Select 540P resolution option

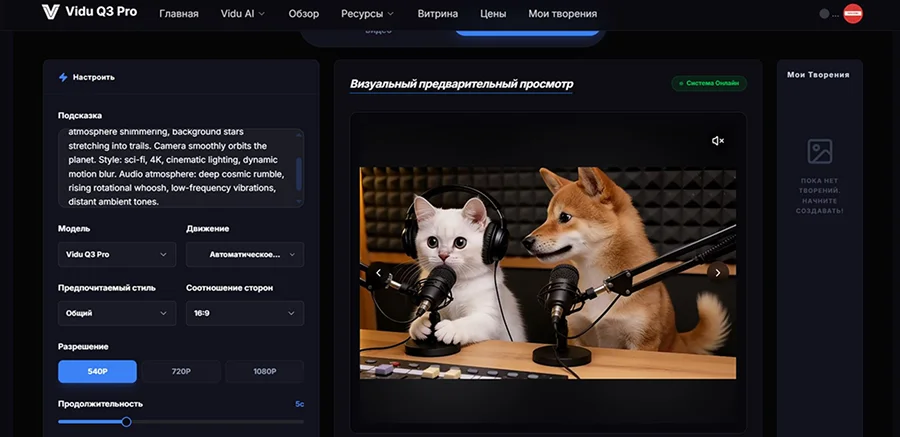coord(97,372)
